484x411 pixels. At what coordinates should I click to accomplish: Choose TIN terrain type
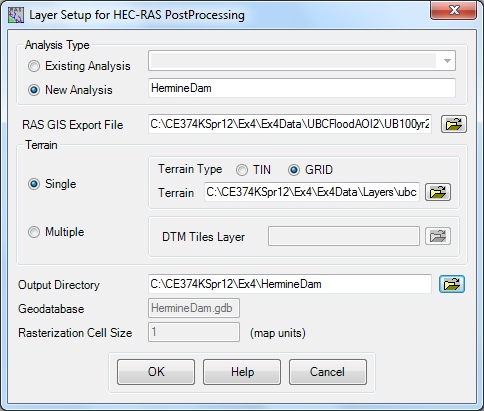click(x=242, y=170)
